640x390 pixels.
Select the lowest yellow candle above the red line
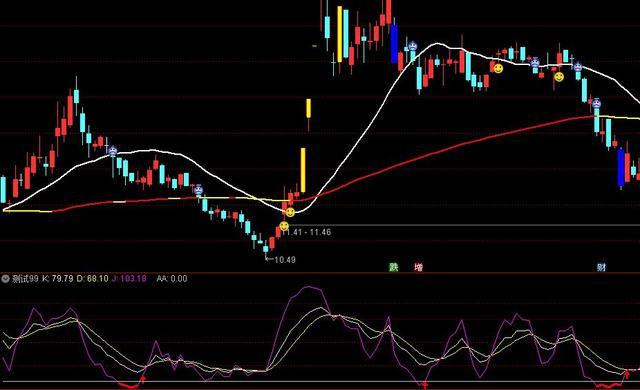[x=303, y=170]
